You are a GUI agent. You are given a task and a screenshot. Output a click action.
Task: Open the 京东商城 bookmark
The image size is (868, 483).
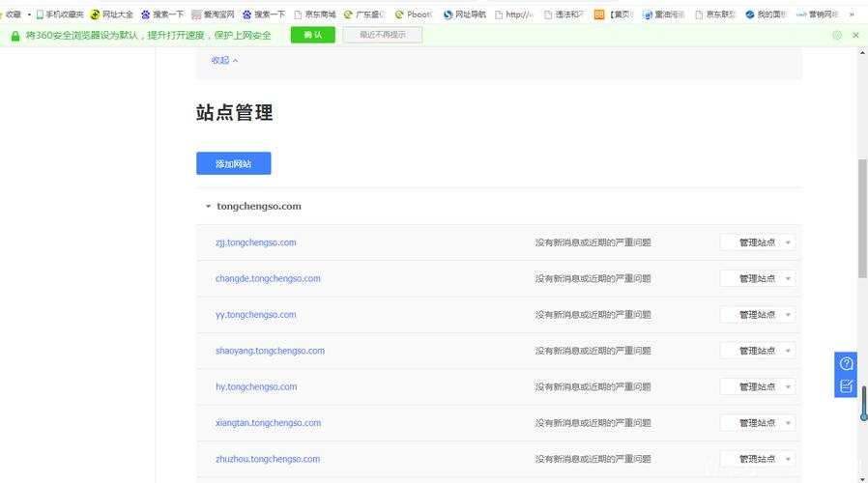pos(314,14)
